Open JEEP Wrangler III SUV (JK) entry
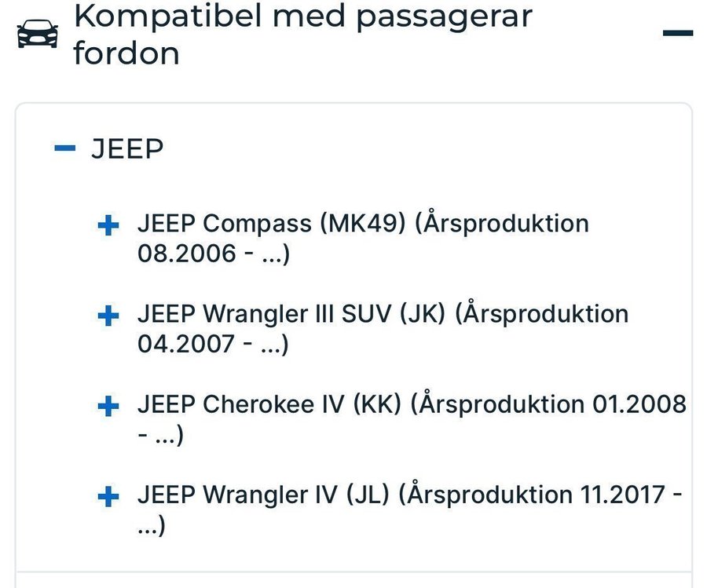The image size is (707, 588). [x=383, y=328]
